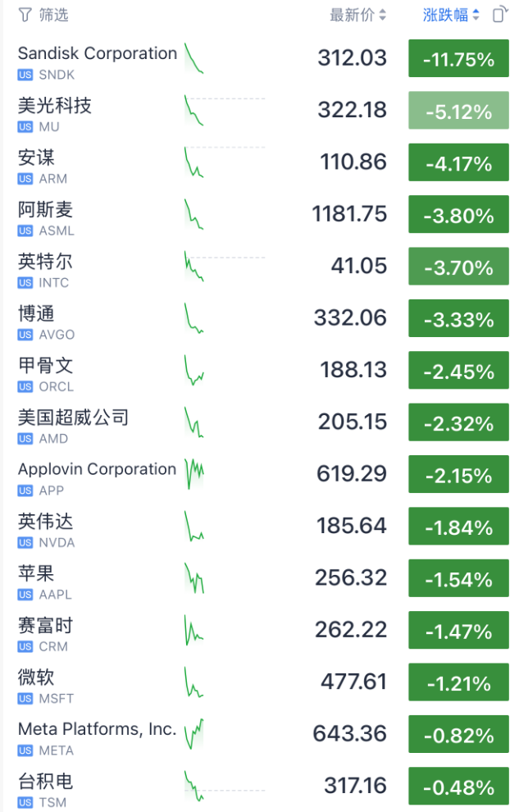Open the Meta Platforms sparkline chart
The height and width of the screenshot is (812, 519).
193,735
